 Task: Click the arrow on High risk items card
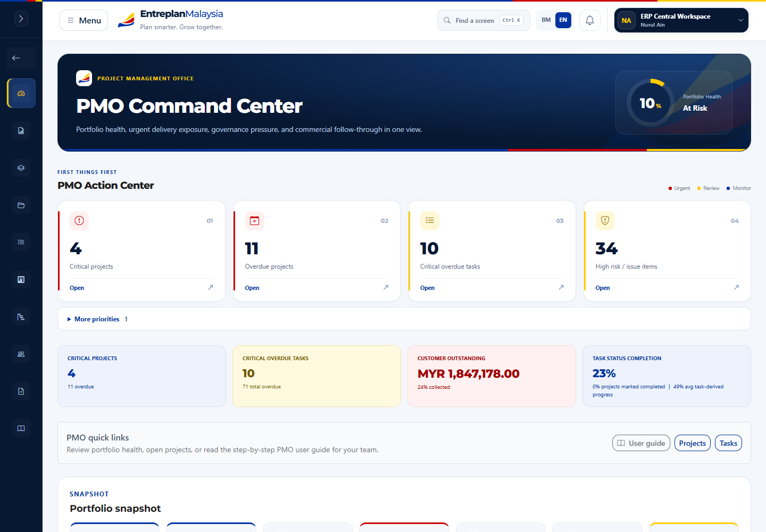736,287
